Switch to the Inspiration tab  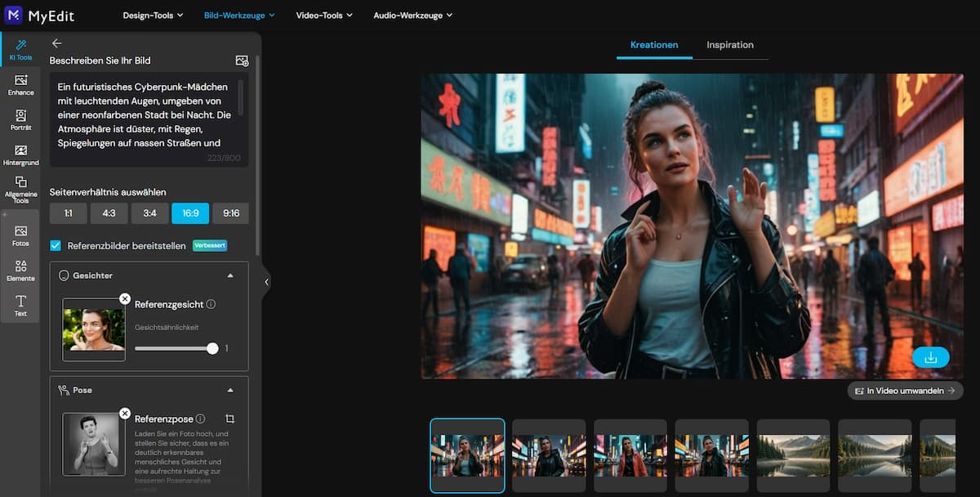coord(729,45)
